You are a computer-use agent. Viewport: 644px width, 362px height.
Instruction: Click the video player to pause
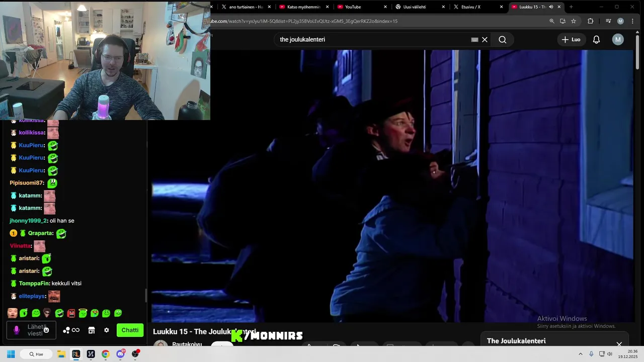pos(392,186)
